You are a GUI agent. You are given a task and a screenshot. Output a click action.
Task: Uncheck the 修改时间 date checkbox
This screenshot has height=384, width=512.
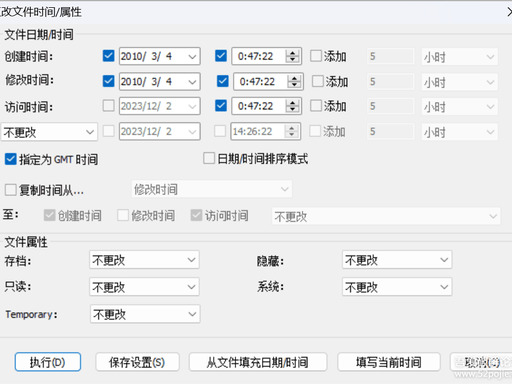(x=108, y=81)
